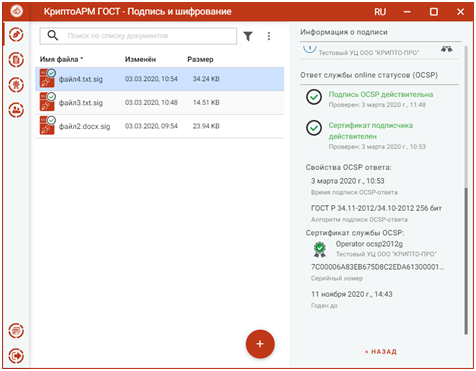The image size is (476, 371).
Task: Click the serial number 7C00006A83EB675D8C2EDA61300001
Action: 377,267
